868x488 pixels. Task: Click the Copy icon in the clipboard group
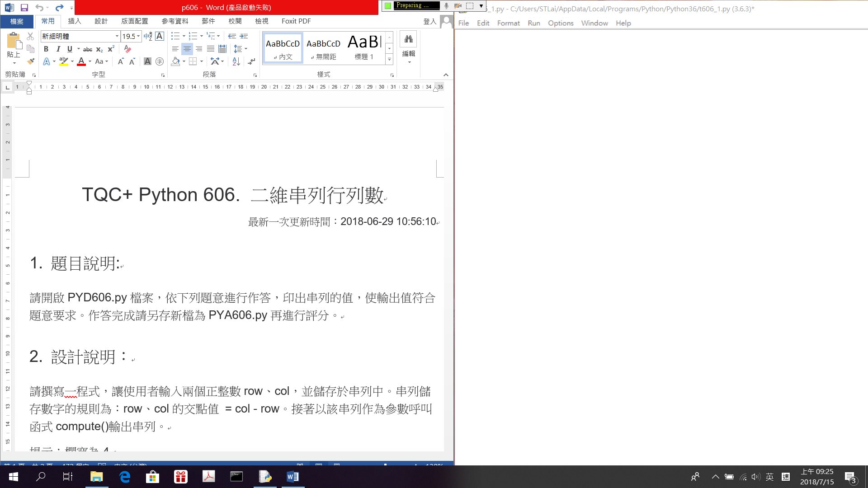tap(30, 48)
